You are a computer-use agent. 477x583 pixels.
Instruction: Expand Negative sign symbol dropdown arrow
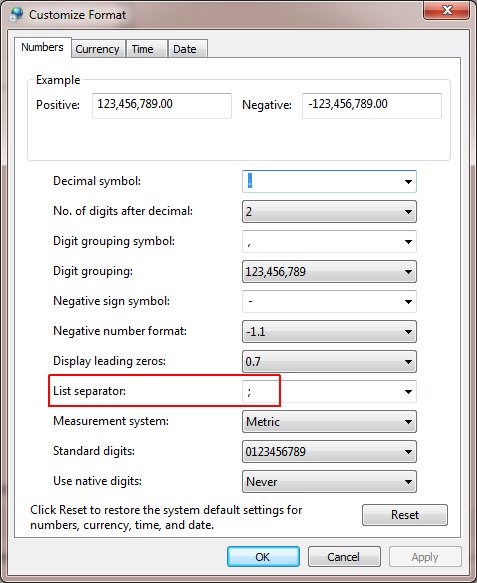tap(408, 302)
